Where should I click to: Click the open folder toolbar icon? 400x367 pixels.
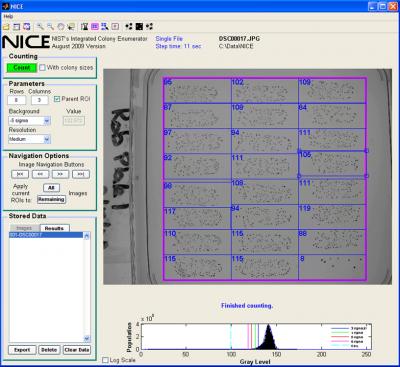(6, 26)
